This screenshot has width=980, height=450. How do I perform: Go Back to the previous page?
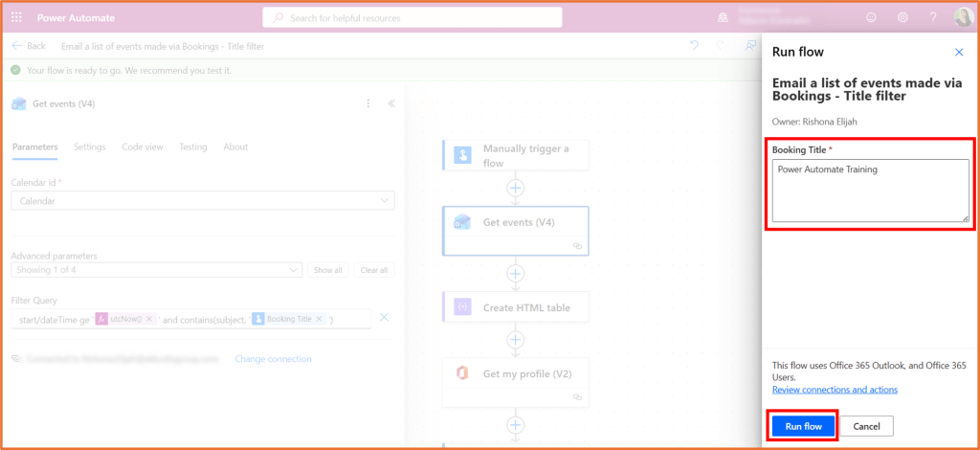(29, 46)
